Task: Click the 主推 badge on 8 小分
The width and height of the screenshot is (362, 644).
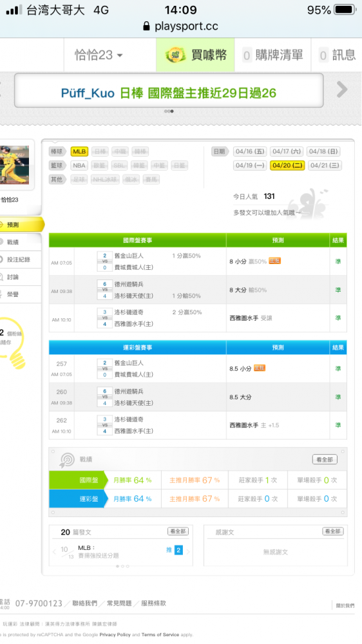Action: [x=274, y=261]
